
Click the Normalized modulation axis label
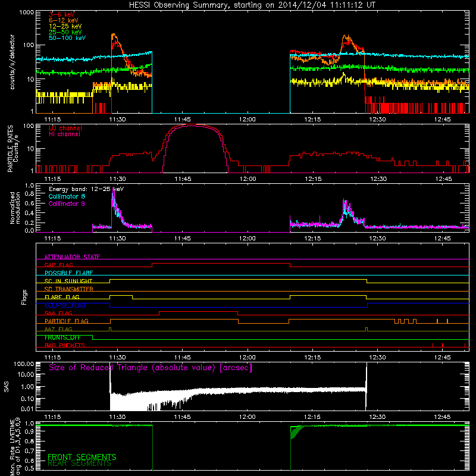15,208
